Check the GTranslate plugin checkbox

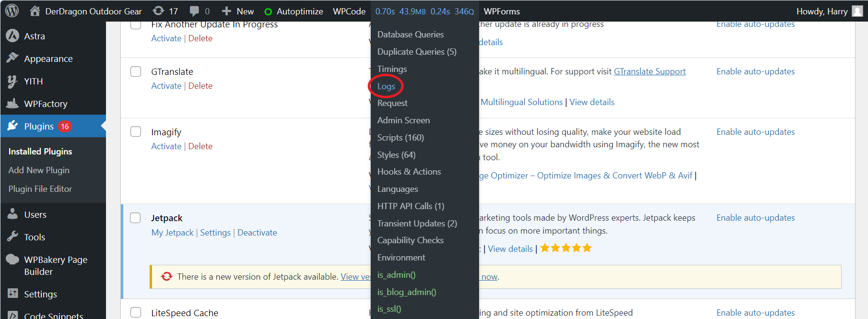136,71
